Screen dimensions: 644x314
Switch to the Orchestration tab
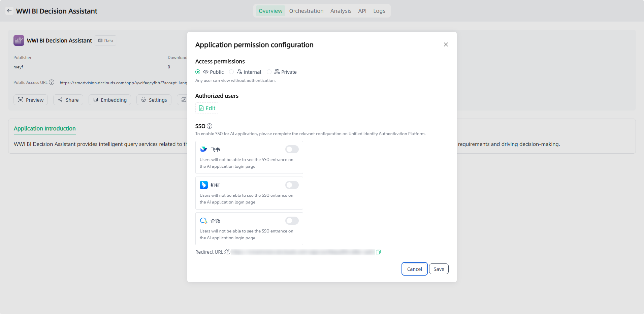coord(306,11)
